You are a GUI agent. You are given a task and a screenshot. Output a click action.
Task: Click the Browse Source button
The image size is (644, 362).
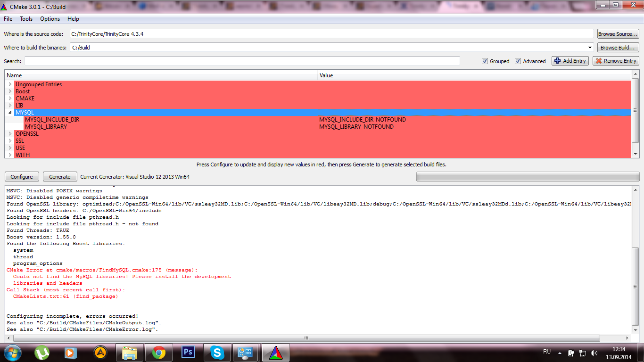pyautogui.click(x=618, y=34)
